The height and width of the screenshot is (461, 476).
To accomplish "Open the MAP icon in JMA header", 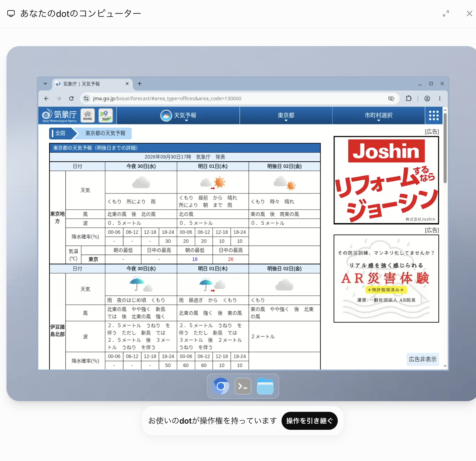I will click(106, 116).
